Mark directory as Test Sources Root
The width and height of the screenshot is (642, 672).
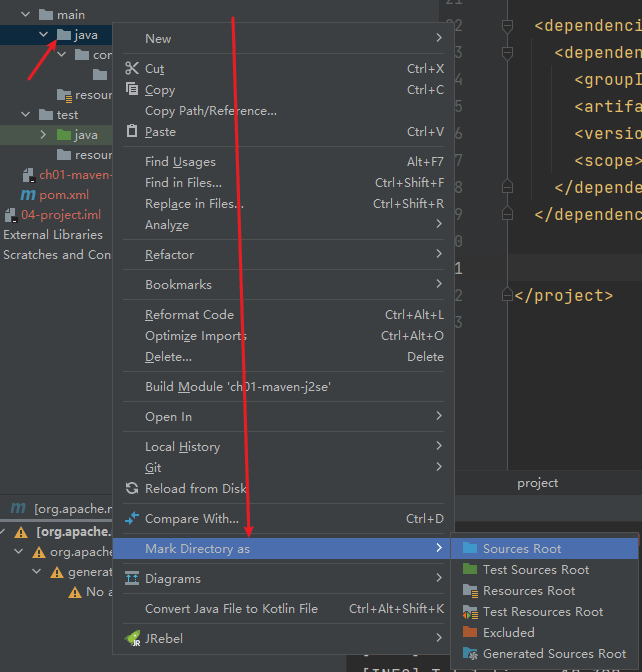coord(544,569)
